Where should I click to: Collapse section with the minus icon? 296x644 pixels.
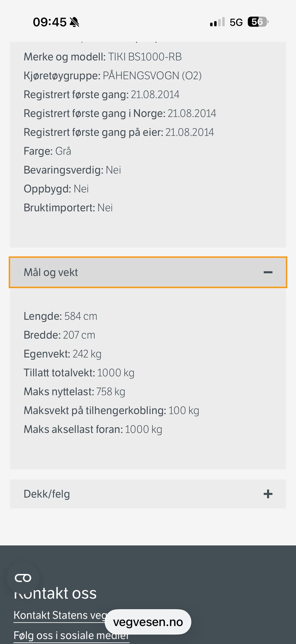pyautogui.click(x=268, y=272)
